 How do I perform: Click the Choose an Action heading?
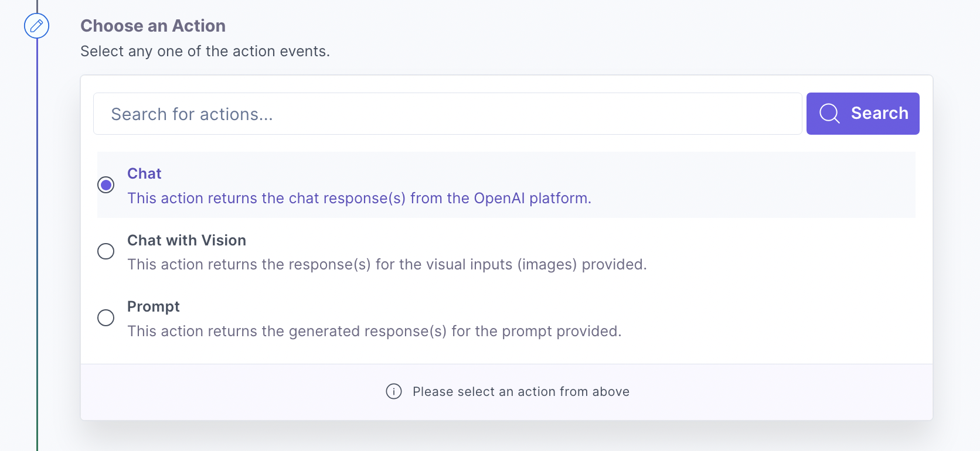[x=153, y=26]
